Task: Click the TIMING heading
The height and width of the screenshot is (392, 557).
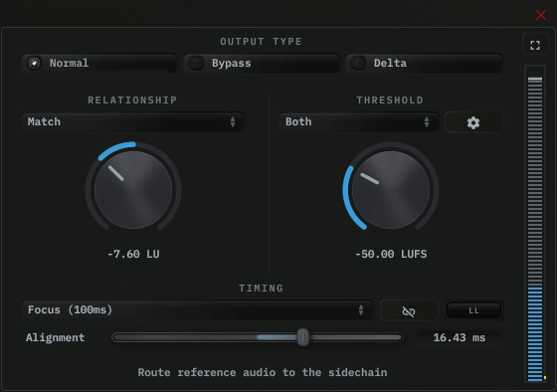Action: tap(261, 289)
